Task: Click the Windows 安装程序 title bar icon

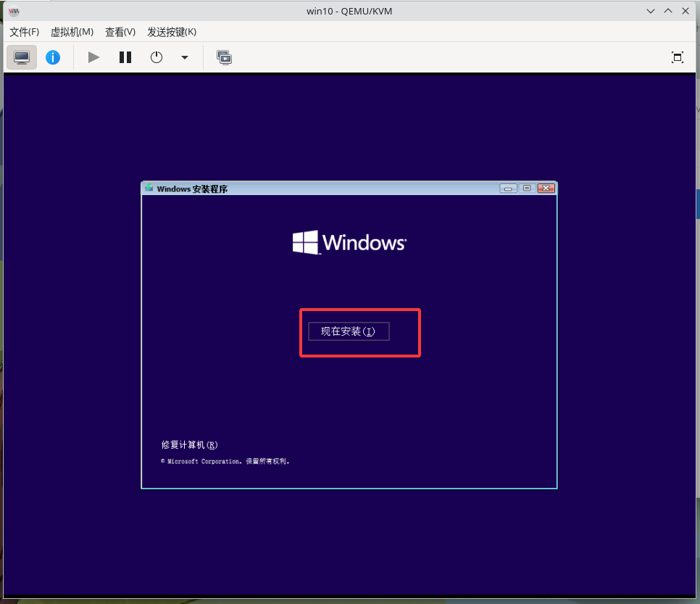Action: click(149, 189)
